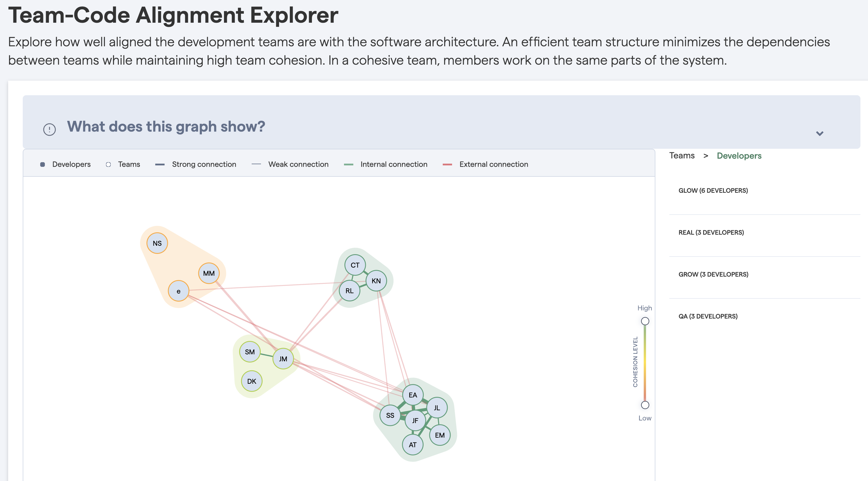868x481 pixels.
Task: Collapse the "What does this graph show?" panel chevron
Action: (x=820, y=133)
